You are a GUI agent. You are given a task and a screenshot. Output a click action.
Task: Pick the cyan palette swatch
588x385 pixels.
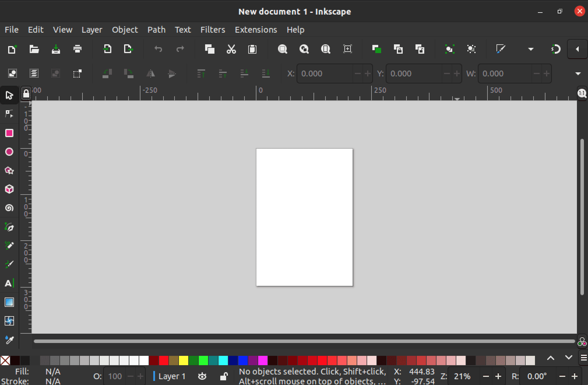(223, 360)
